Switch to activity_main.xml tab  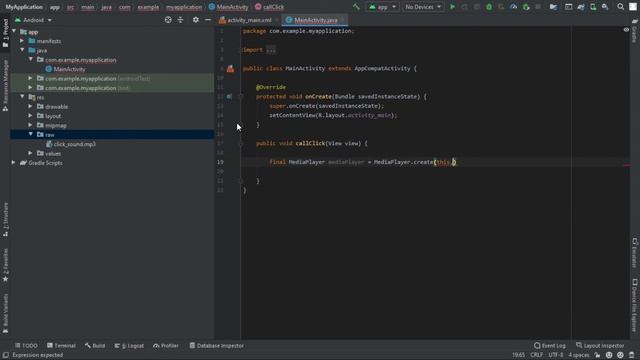point(245,20)
